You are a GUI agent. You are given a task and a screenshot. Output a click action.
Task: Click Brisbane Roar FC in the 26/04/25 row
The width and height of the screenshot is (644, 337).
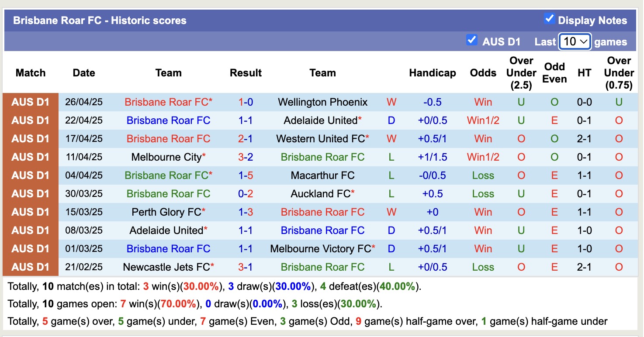tap(168, 102)
